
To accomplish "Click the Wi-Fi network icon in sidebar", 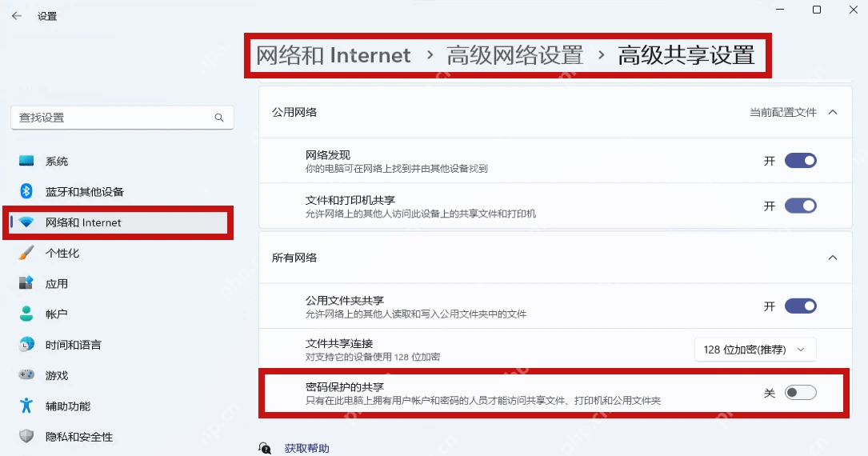I will [26, 222].
